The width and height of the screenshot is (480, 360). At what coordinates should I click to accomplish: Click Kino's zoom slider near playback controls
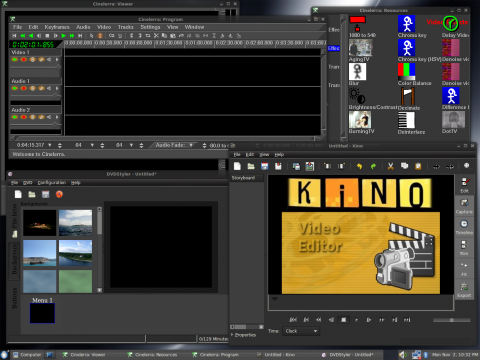pos(452,320)
